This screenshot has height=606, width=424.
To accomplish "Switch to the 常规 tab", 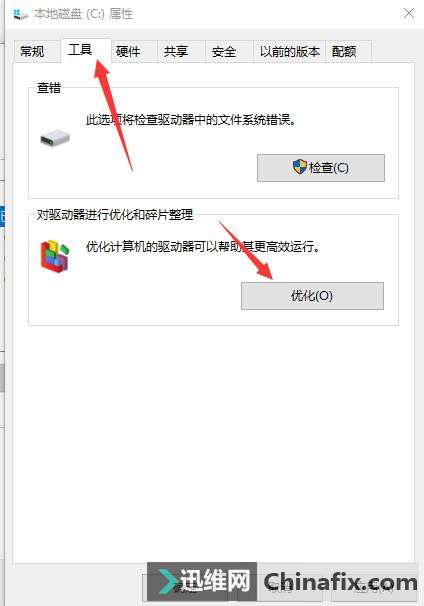I will click(32, 51).
